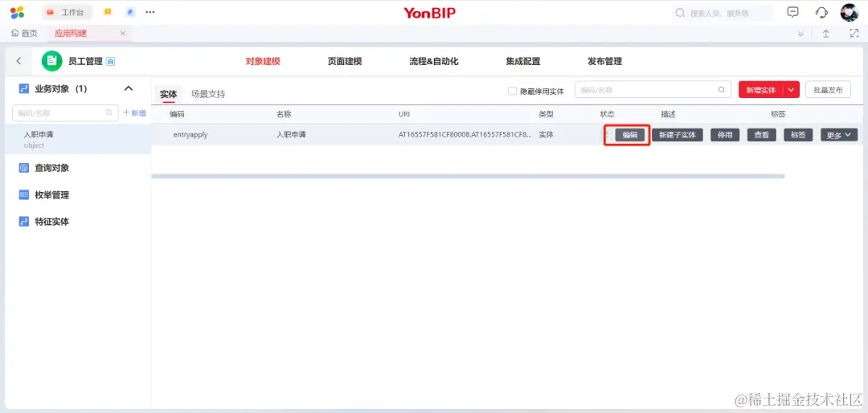The height and width of the screenshot is (413, 868).
Task: Go to the 首页 home tab
Action: [24, 33]
